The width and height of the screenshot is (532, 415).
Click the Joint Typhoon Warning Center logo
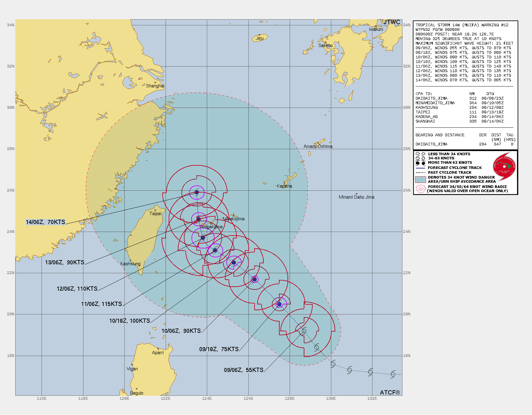(x=504, y=167)
